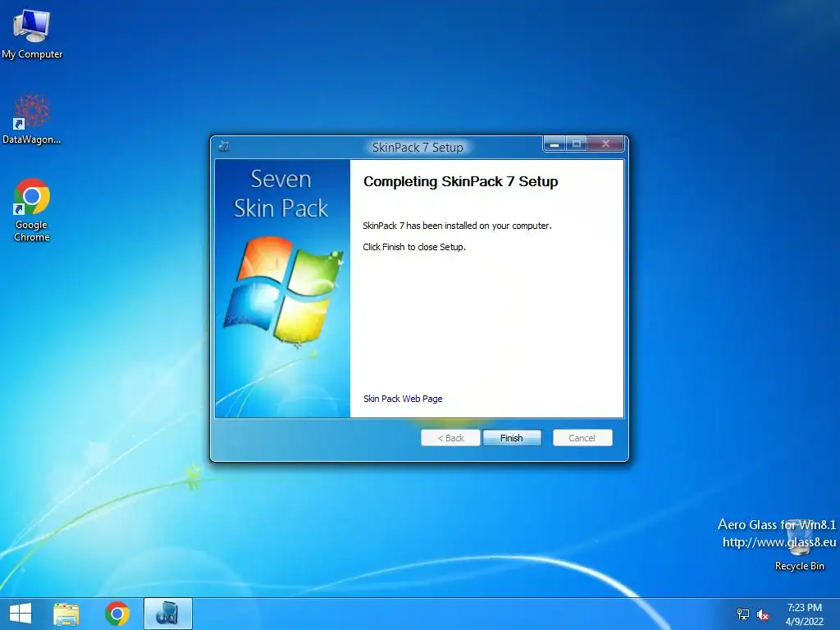Image resolution: width=840 pixels, height=630 pixels.
Task: Launch Chrome from the taskbar
Action: (117, 614)
